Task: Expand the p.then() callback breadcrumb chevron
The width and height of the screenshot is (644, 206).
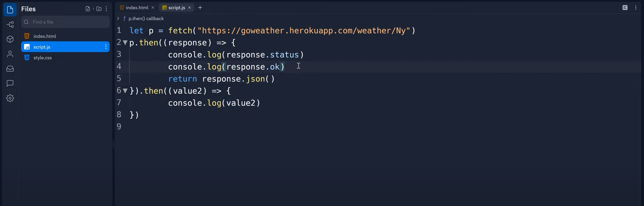Action: click(118, 18)
